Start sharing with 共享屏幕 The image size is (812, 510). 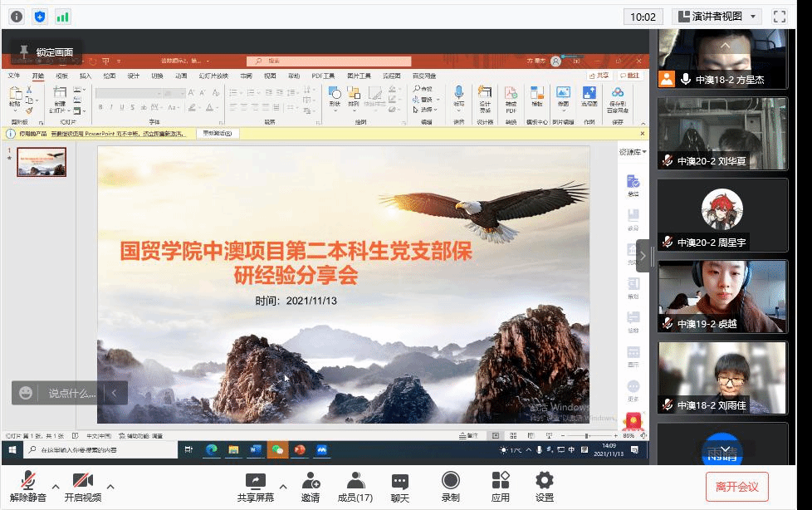(255, 486)
